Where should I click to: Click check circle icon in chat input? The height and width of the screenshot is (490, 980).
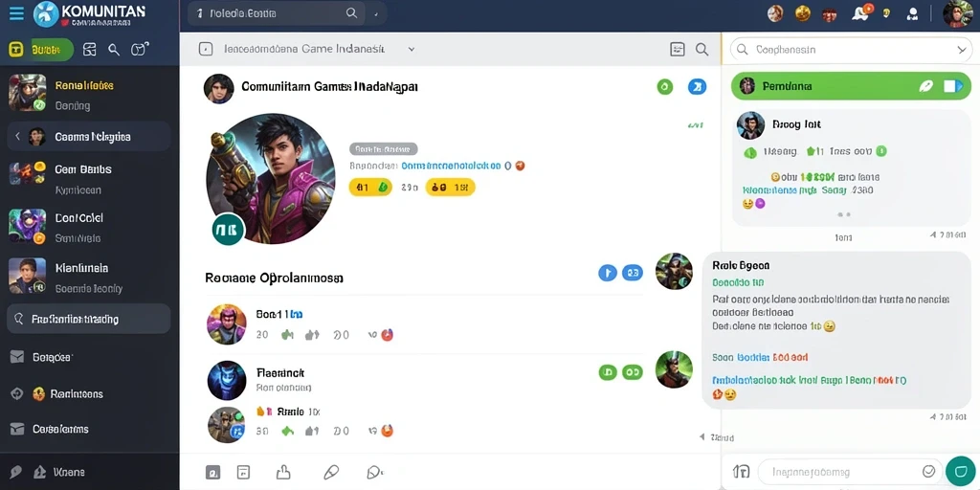[928, 471]
